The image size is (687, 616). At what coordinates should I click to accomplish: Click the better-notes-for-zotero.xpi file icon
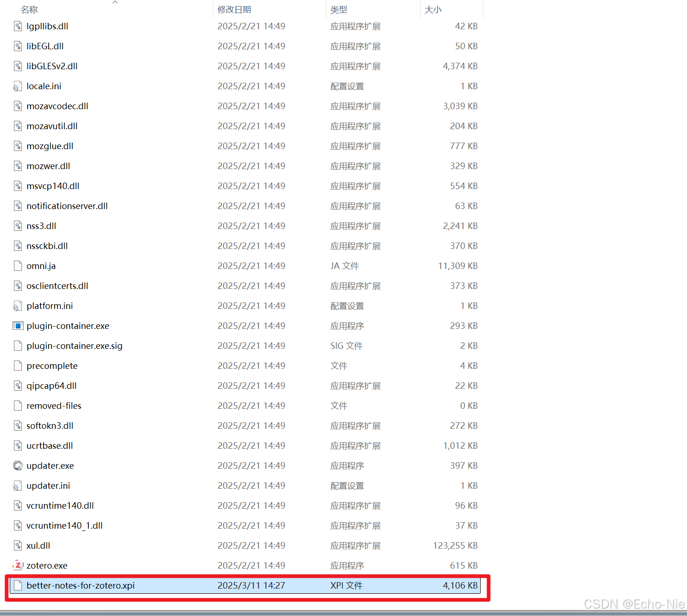(x=18, y=585)
